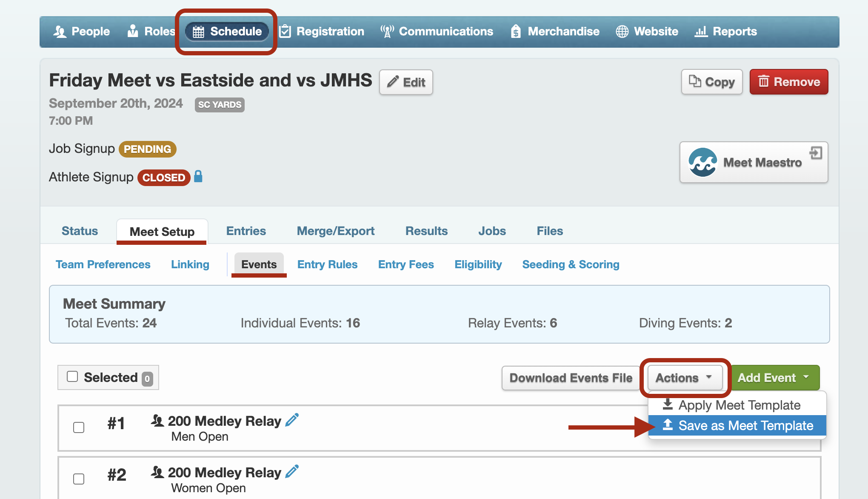Select the Merchandise price tag icon
The height and width of the screenshot is (499, 868).
(x=516, y=31)
